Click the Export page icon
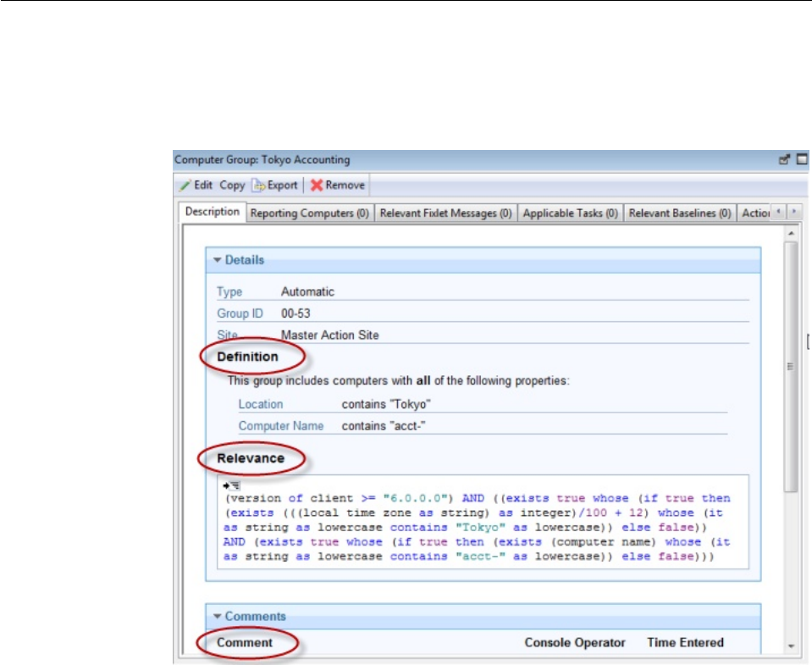This screenshot has height=665, width=812. [x=258, y=186]
